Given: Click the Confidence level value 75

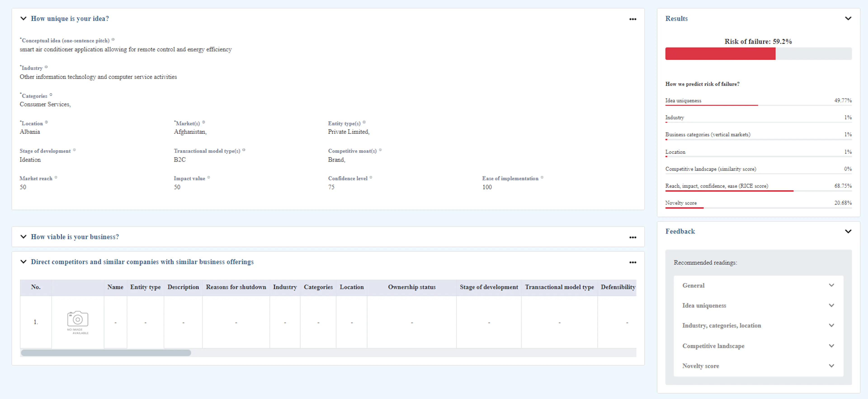Looking at the screenshot, I should tap(331, 187).
